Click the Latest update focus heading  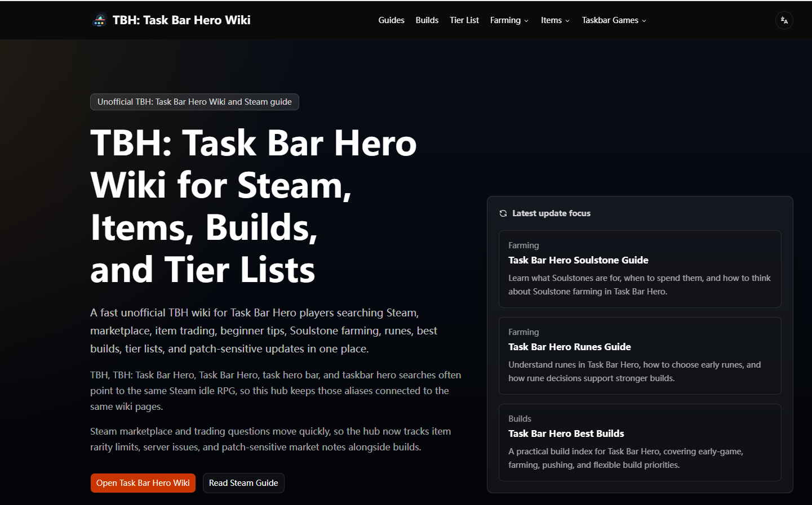(x=551, y=213)
